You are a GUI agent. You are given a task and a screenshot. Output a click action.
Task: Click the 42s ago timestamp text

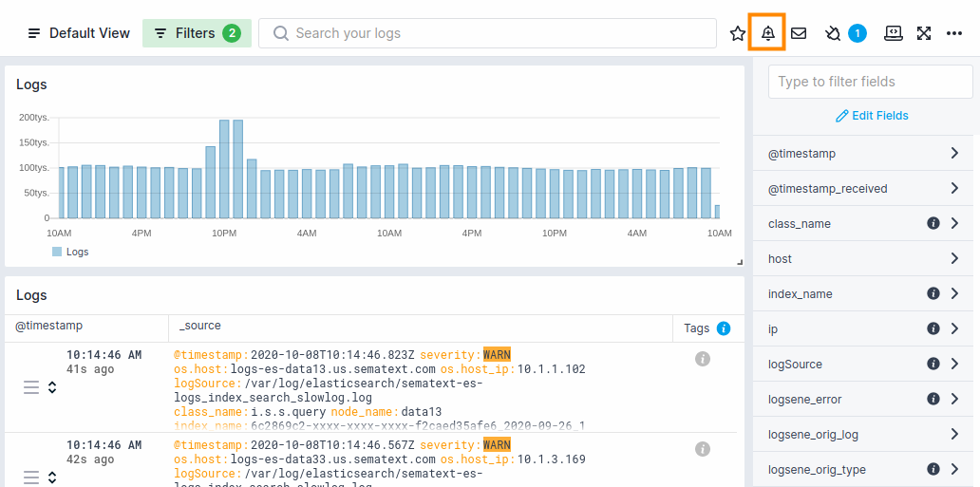click(x=90, y=459)
